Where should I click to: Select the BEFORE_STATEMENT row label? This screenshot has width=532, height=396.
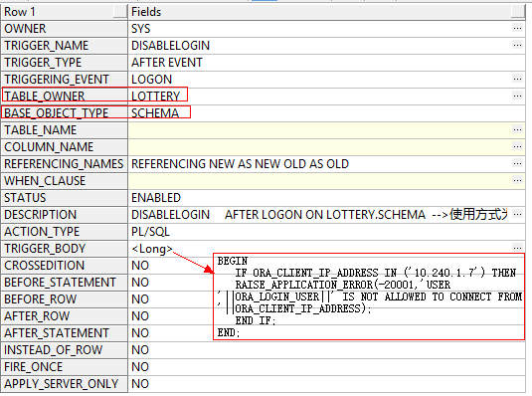[64, 283]
